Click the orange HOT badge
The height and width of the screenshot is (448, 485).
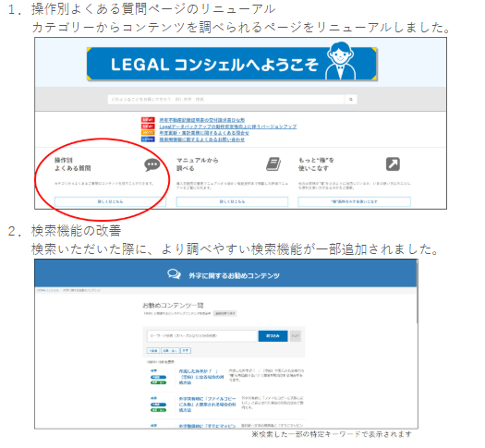click(148, 133)
